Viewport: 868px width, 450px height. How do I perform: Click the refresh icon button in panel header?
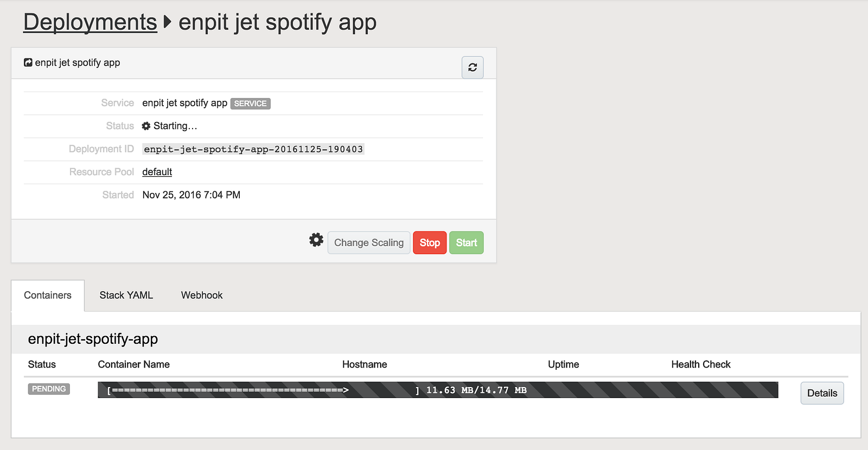click(x=473, y=67)
